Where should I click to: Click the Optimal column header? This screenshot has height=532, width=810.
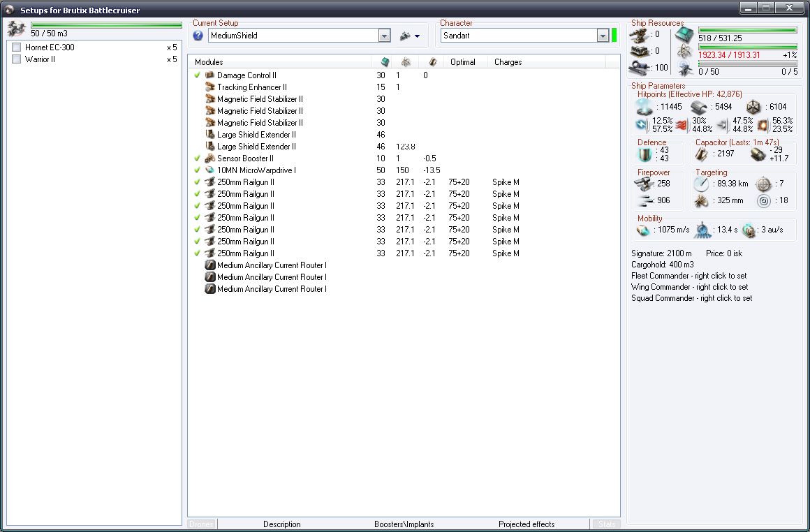463,62
